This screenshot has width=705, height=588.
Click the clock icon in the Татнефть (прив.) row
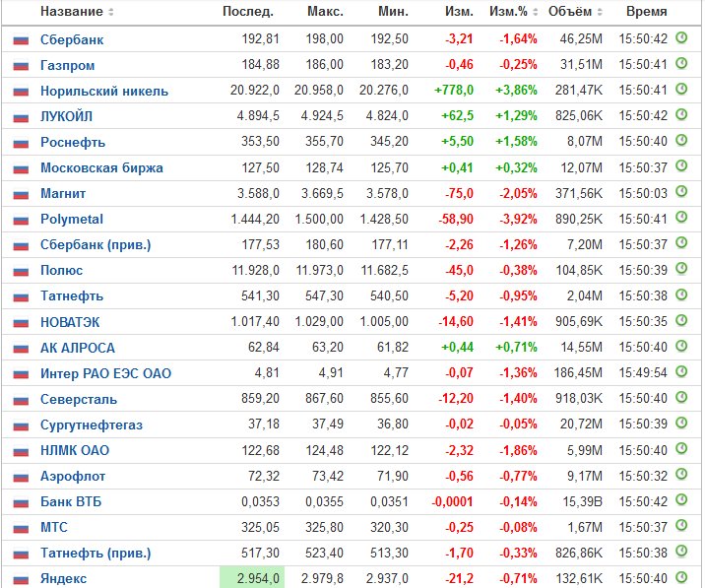coord(681,552)
